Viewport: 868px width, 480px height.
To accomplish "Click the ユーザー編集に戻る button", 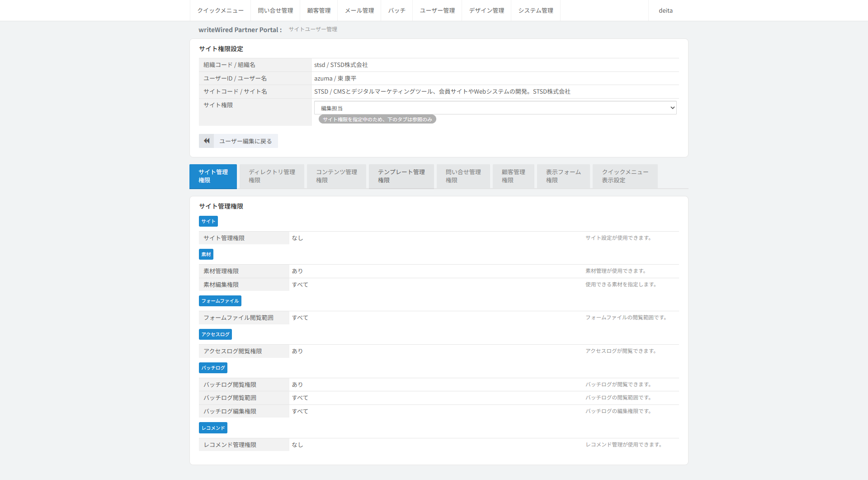I will pyautogui.click(x=239, y=141).
